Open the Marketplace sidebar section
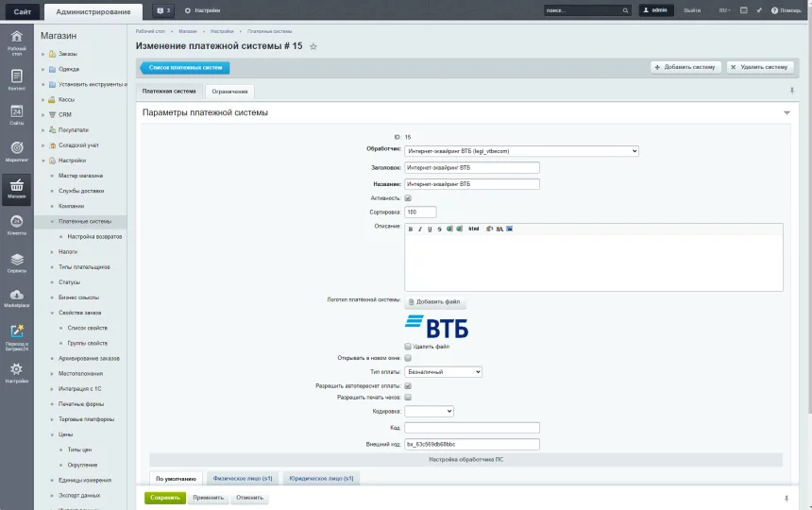 tap(16, 298)
